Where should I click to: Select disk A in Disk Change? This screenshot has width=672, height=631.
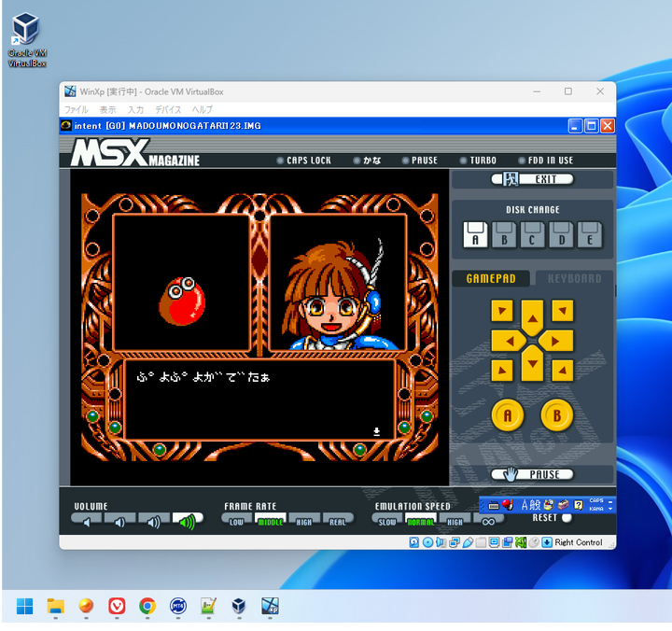click(x=475, y=234)
